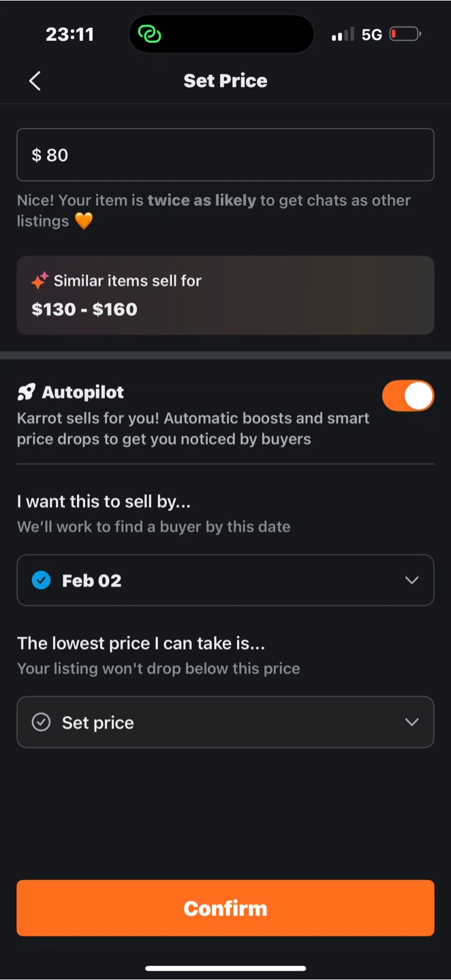Viewport: 451px width, 980px height.
Task: Open the Feb 02 date dropdown
Action: (x=226, y=581)
